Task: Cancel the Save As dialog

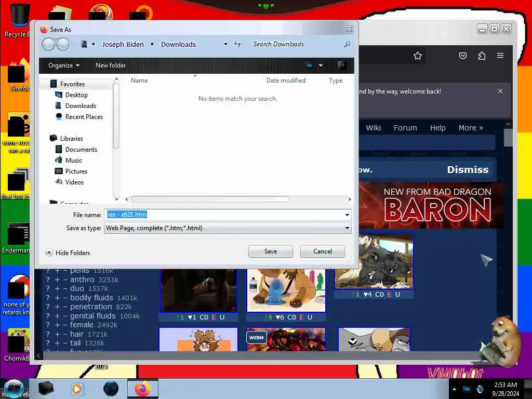Action: coord(322,251)
